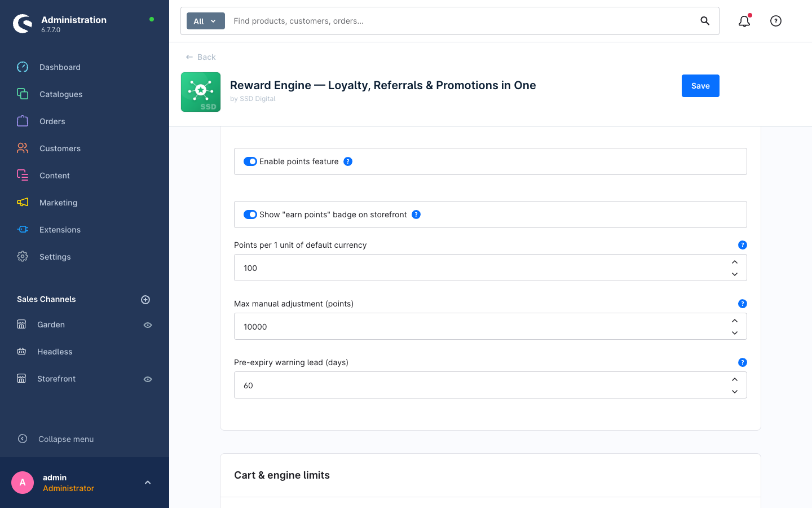Decrease Max manual adjustment value
The image size is (812, 508).
pos(735,333)
